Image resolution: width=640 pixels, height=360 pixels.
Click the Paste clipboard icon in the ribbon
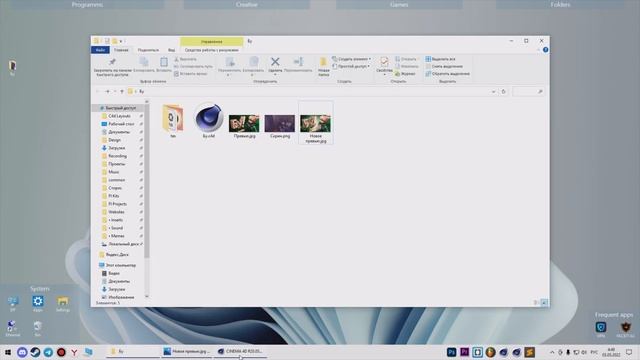coord(164,62)
